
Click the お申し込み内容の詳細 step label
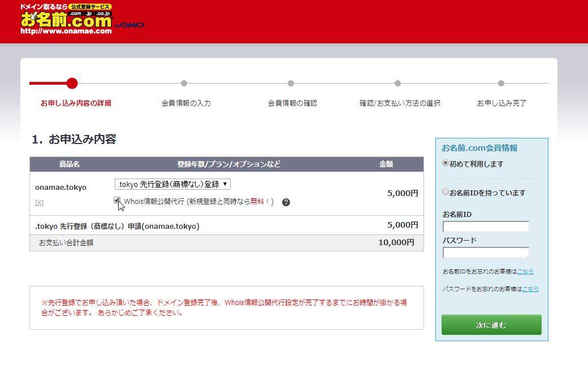click(x=76, y=103)
